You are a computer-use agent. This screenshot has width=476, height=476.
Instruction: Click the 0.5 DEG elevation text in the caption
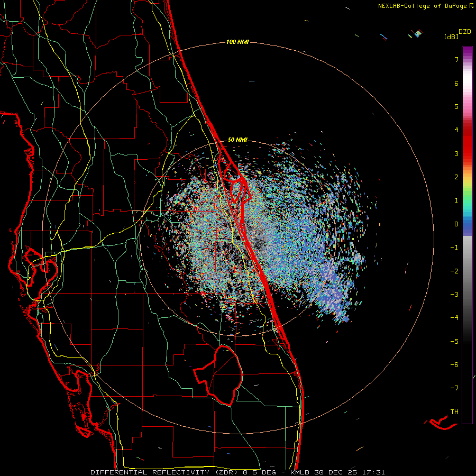pos(259,472)
